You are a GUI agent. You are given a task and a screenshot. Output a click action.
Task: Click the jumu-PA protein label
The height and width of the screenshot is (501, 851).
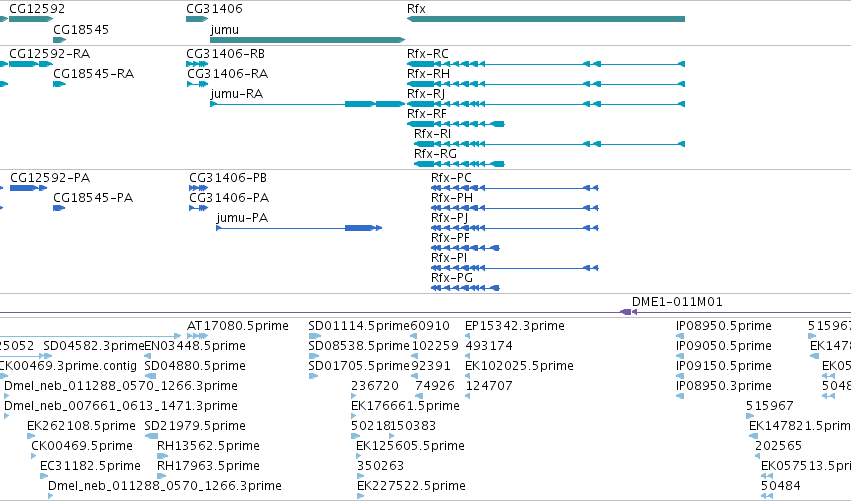[x=242, y=218]
